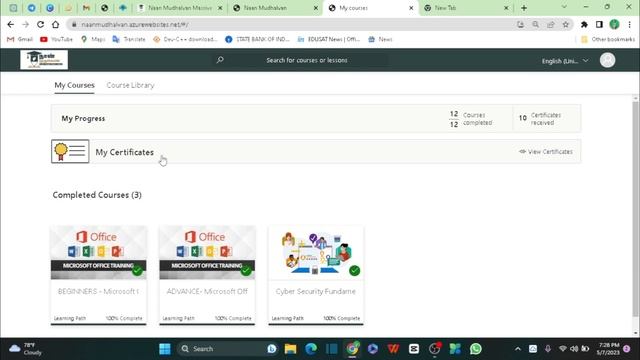The image size is (640, 360).
Task: Open a new browser tab with plus
Action: 524,8
